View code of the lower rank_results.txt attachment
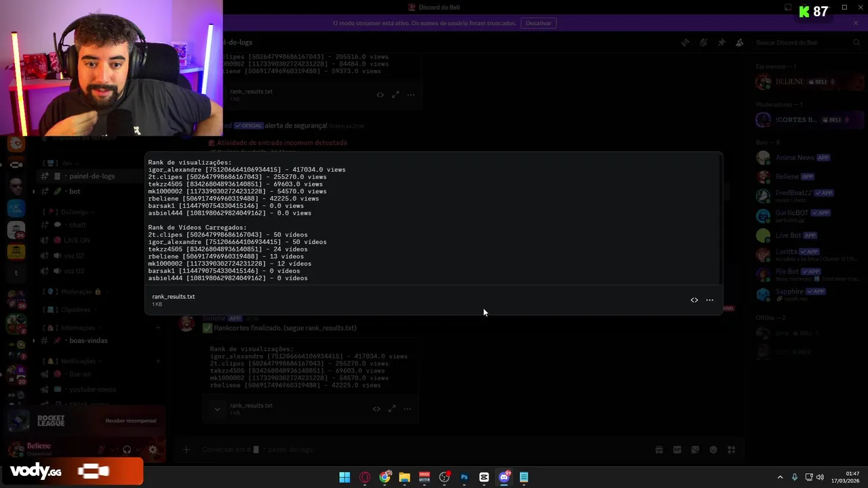This screenshot has height=488, width=868. tap(376, 409)
